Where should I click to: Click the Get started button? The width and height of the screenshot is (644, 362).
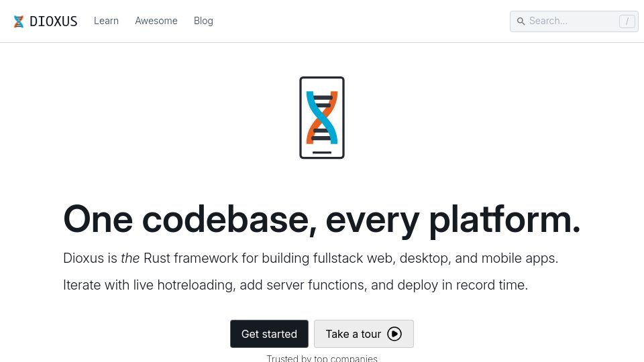pyautogui.click(x=269, y=334)
